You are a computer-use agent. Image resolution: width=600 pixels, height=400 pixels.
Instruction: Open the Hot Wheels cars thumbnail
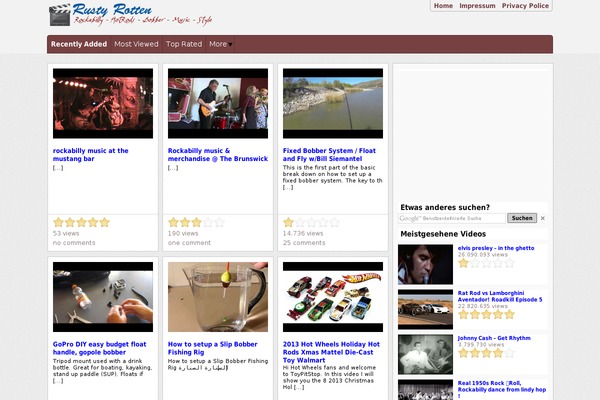coord(333,297)
